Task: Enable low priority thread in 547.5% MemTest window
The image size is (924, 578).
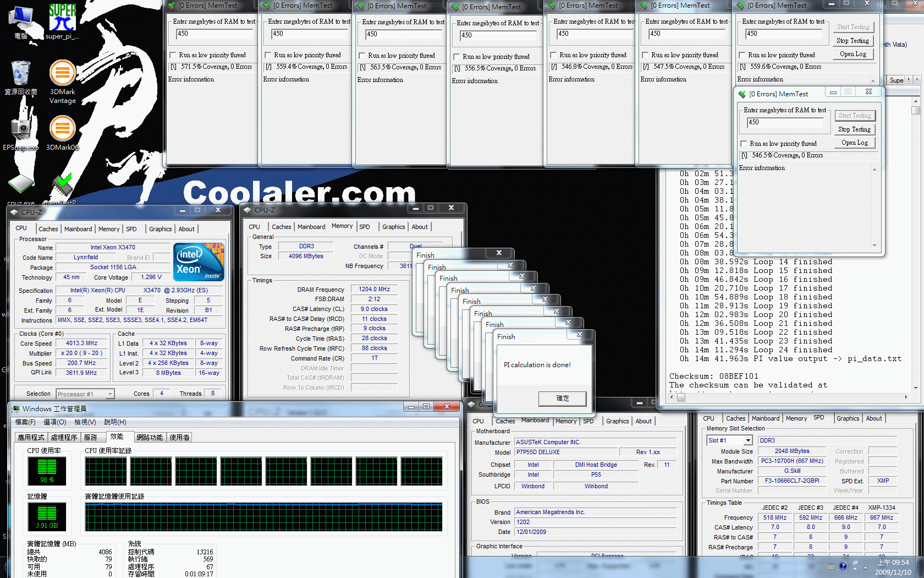Action: [646, 55]
